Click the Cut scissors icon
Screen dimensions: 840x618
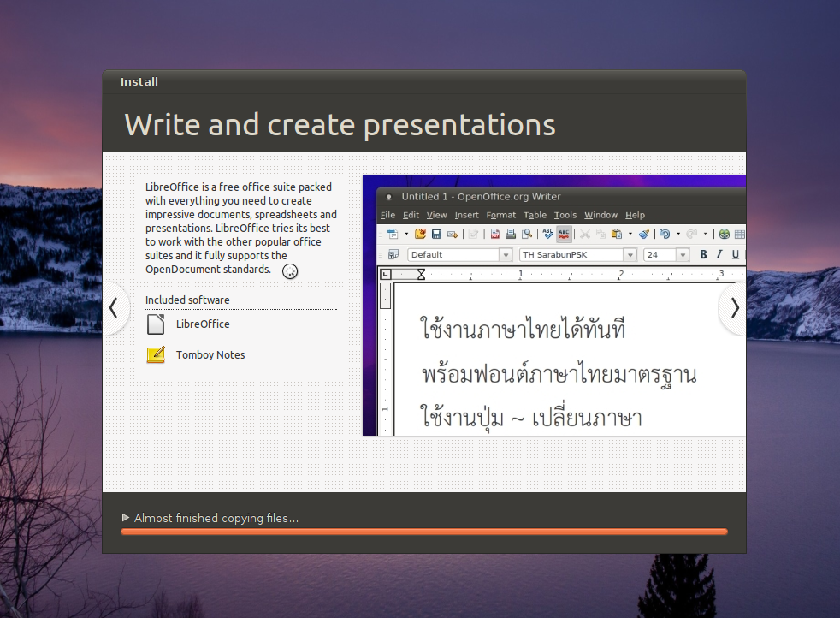click(585, 234)
